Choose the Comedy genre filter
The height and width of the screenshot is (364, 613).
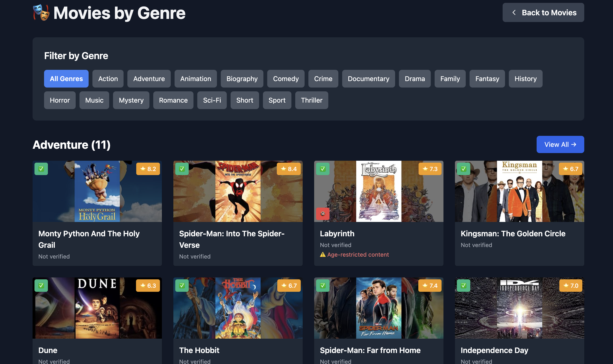pos(286,79)
